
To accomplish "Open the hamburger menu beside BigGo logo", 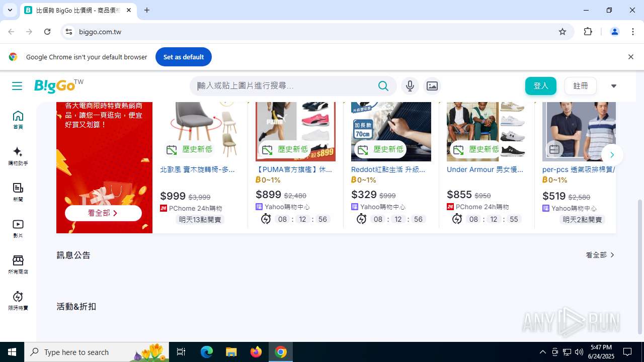I will pyautogui.click(x=17, y=86).
